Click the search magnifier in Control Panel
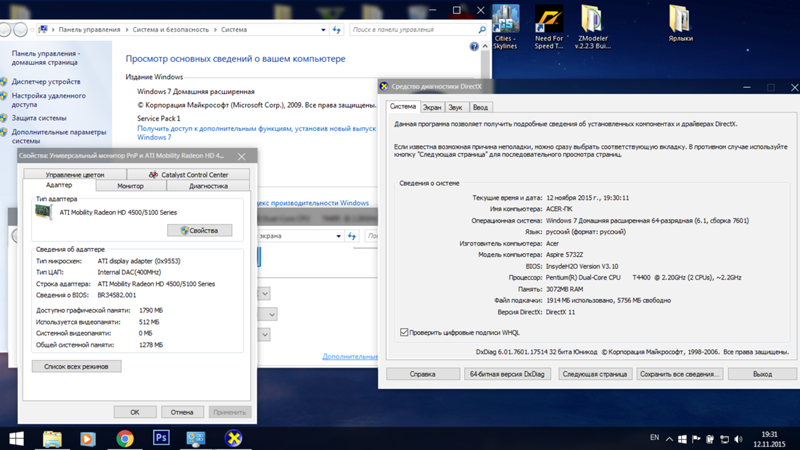This screenshot has width=800, height=450. (482, 30)
